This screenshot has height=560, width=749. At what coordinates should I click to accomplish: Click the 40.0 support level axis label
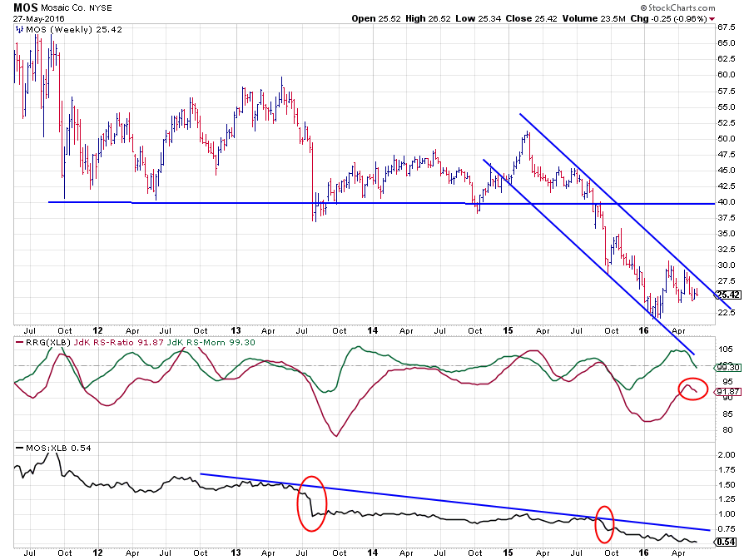[726, 202]
